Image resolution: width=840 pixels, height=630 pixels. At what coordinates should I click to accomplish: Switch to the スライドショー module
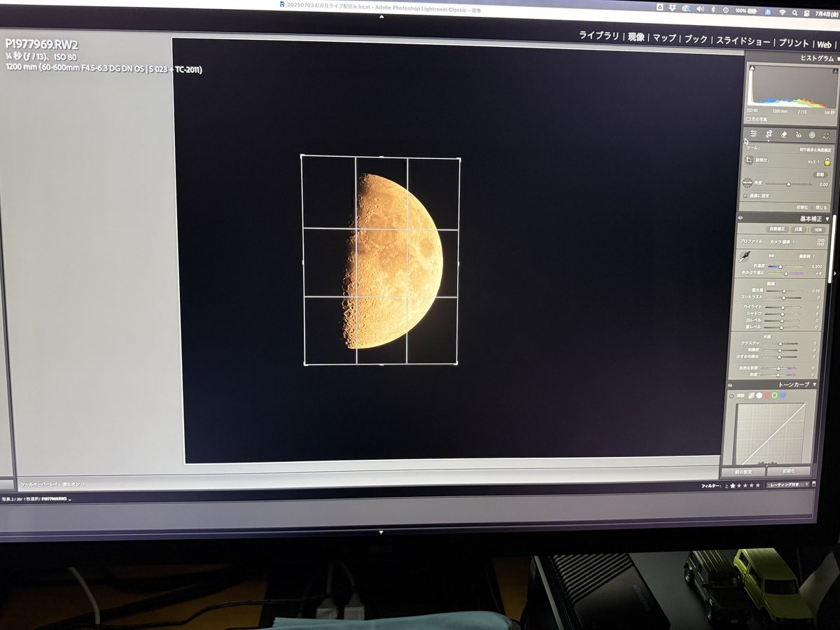[x=743, y=41]
